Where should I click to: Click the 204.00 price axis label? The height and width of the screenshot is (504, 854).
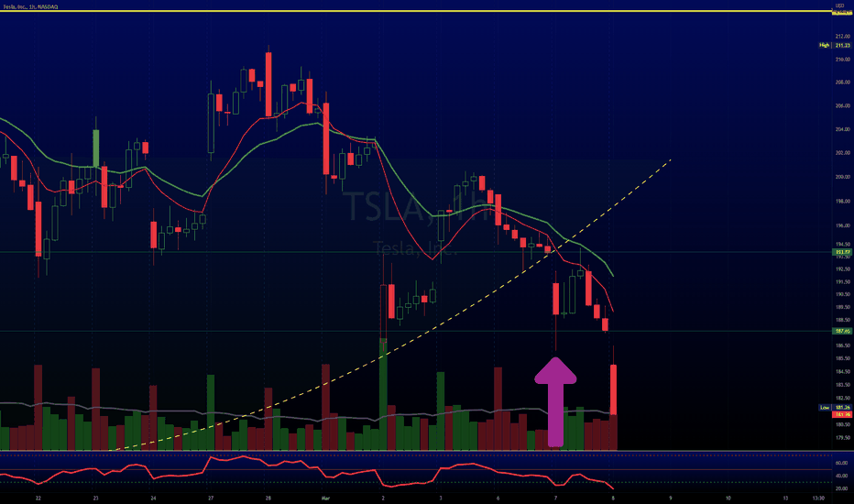[x=843, y=130]
